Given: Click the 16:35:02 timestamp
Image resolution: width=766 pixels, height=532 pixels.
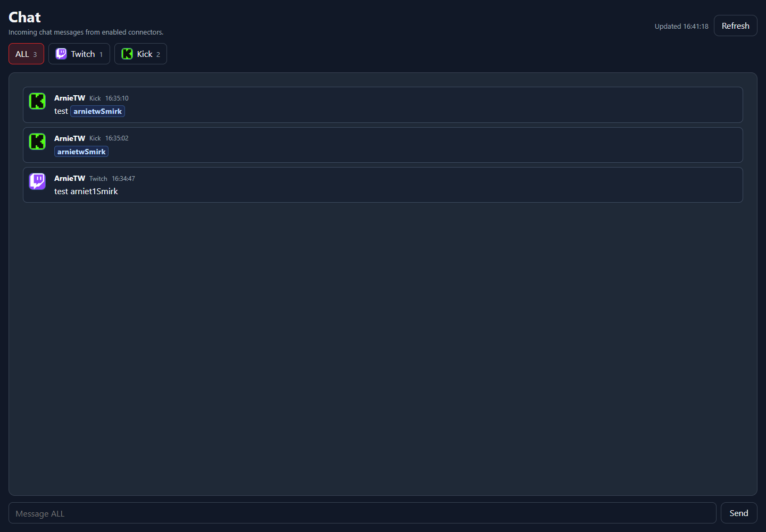Looking at the screenshot, I should coord(117,138).
